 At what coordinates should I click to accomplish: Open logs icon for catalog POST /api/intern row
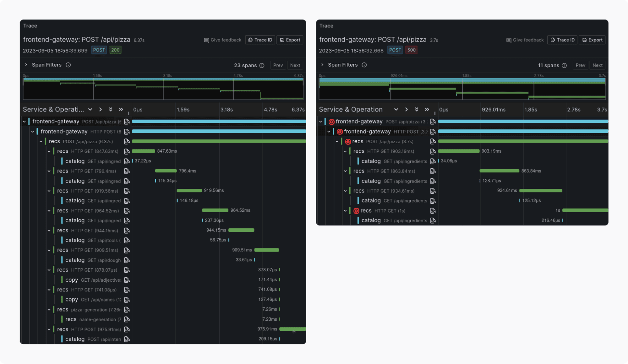(127, 339)
